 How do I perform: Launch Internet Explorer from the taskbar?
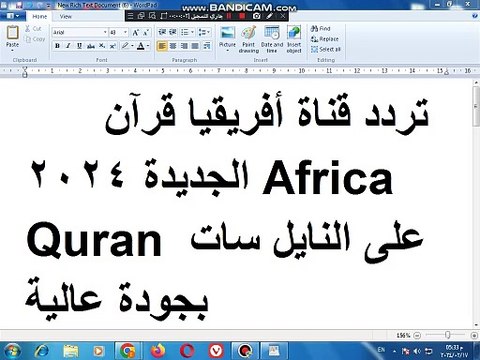point(42,351)
